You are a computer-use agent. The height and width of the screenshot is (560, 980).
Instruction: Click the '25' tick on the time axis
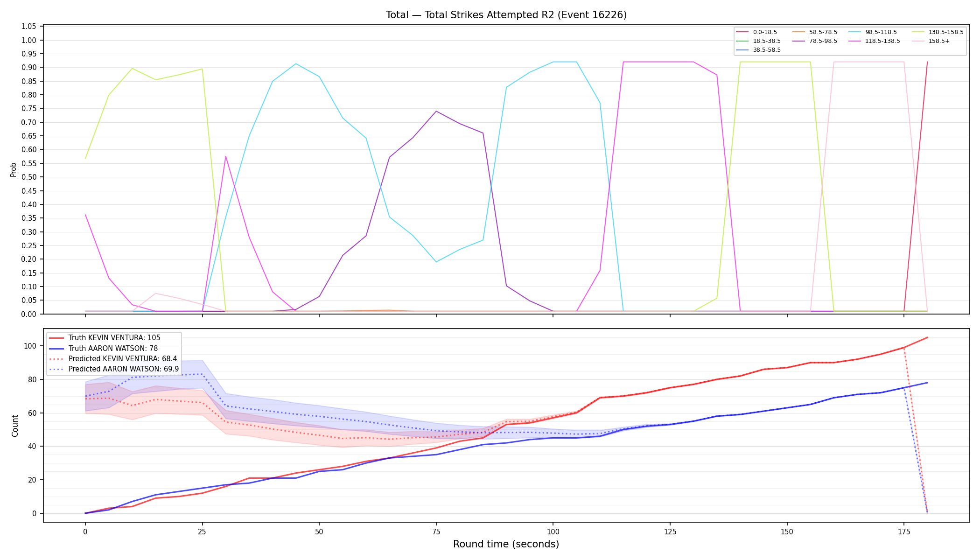tap(202, 532)
